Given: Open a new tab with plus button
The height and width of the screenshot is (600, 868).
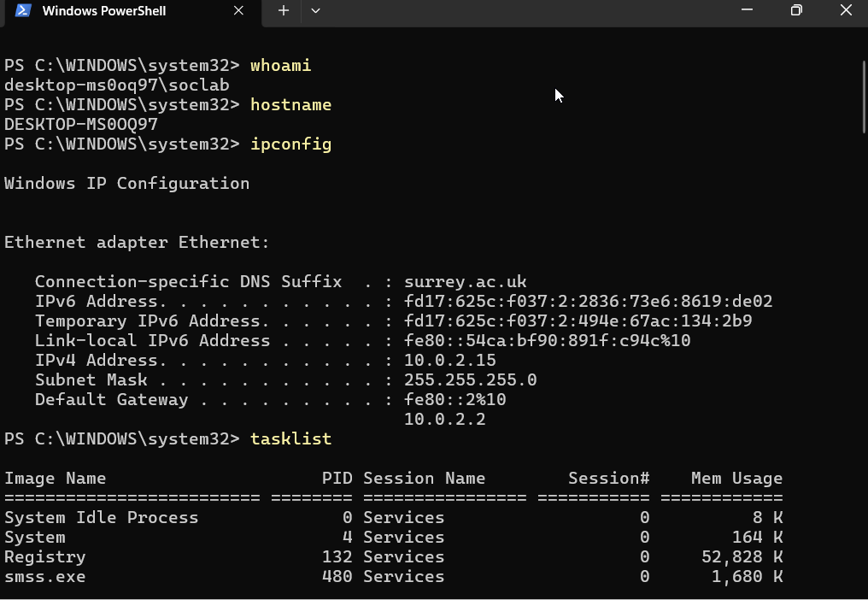Looking at the screenshot, I should (284, 10).
